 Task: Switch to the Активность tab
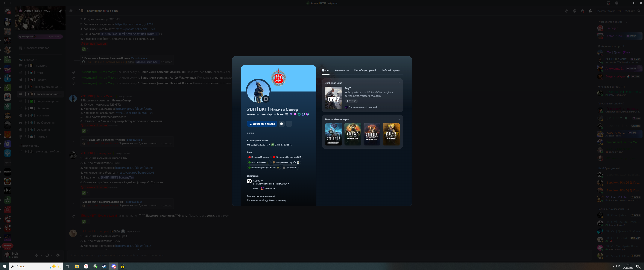click(x=341, y=70)
